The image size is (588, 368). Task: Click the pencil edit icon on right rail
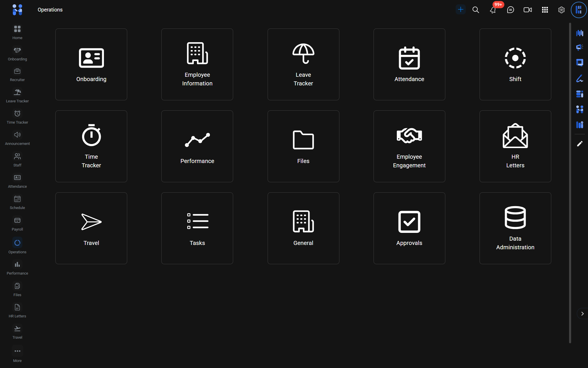[580, 144]
